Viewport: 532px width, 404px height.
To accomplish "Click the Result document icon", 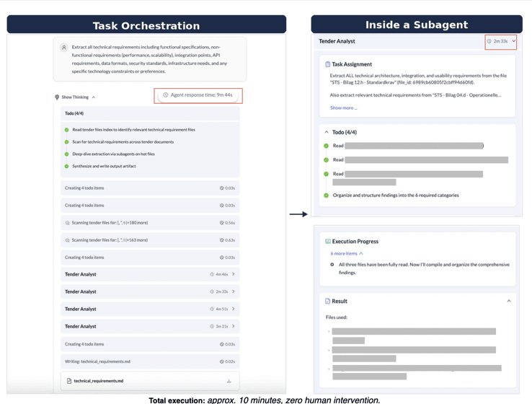I will click(x=327, y=301).
